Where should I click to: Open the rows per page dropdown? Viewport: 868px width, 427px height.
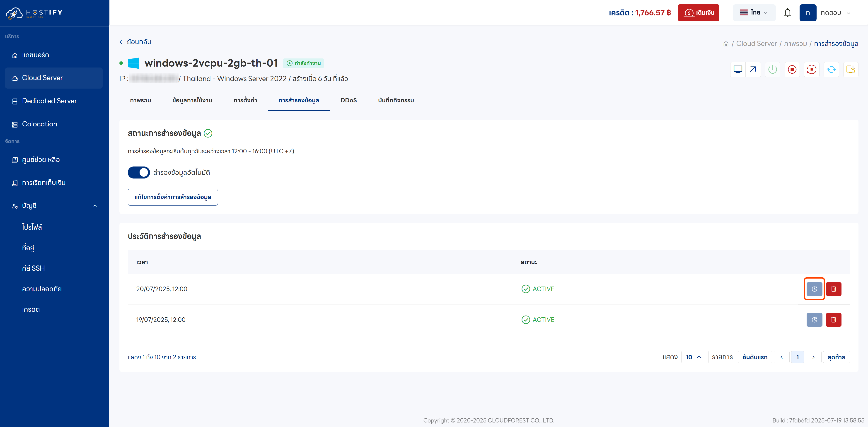tap(694, 357)
